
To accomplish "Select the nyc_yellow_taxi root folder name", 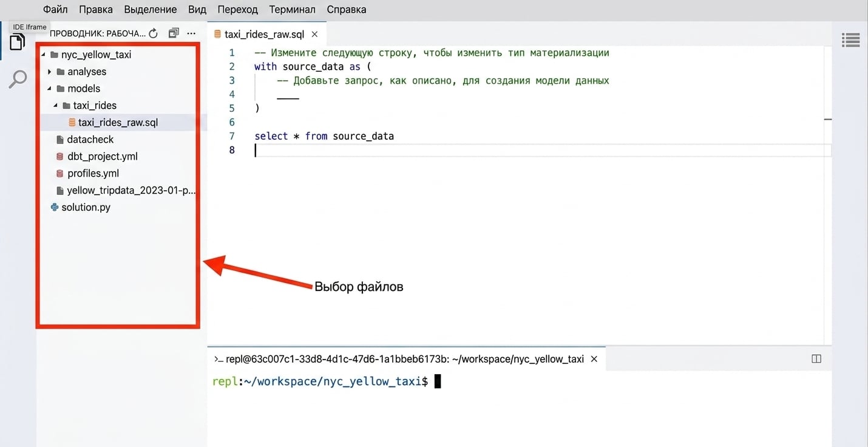I will tap(97, 55).
